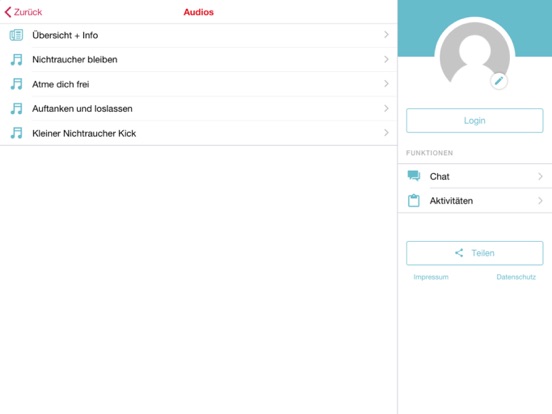The image size is (552, 414).
Task: Open the Impressum link
Action: [x=431, y=277]
